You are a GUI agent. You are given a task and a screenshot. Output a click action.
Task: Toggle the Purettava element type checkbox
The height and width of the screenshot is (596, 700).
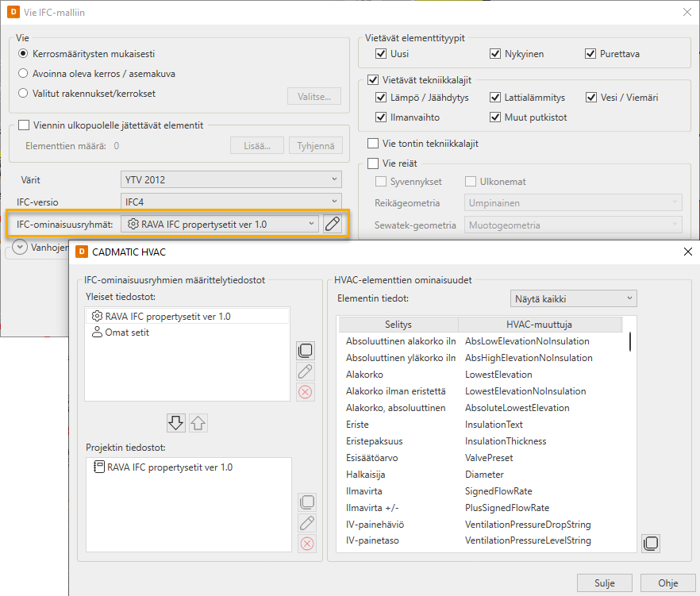click(590, 54)
